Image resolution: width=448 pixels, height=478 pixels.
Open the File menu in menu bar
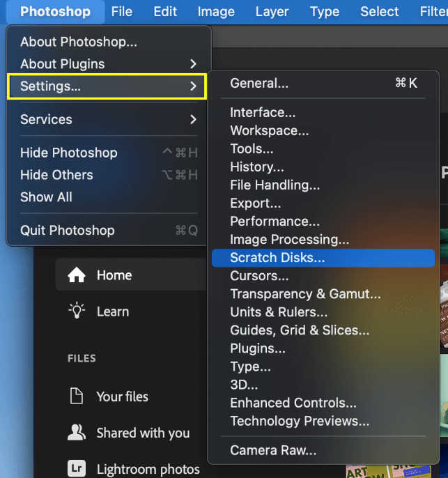122,12
